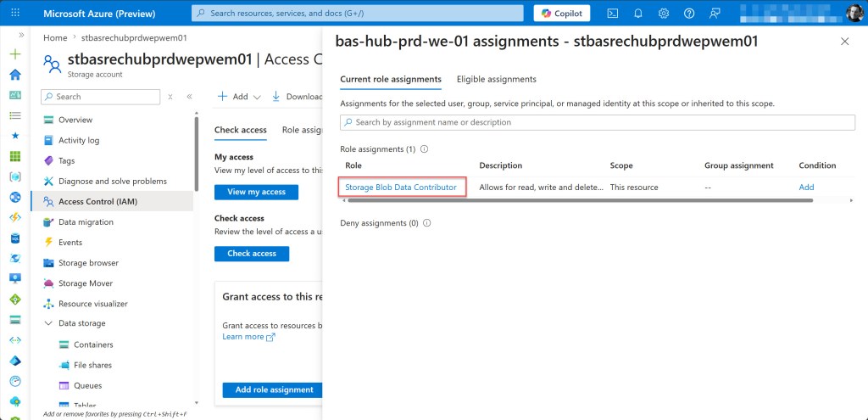Viewport: 868px width, 420px height.
Task: Select Storage browser in resource menu
Action: 88,263
